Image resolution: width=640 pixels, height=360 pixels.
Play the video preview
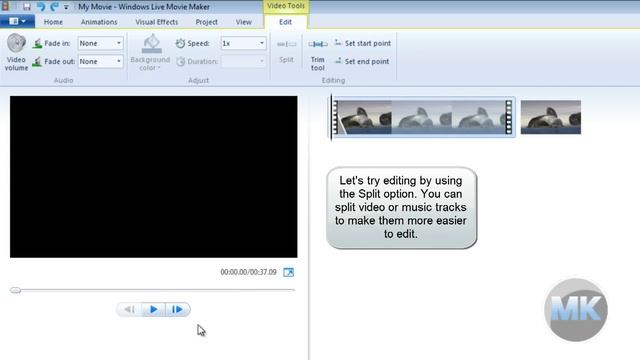coord(153,310)
